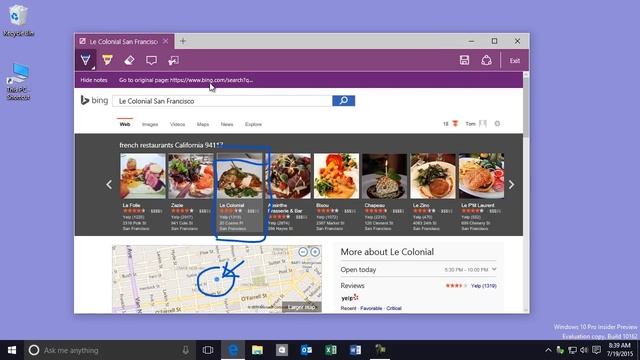The width and height of the screenshot is (640, 360).
Task: Expand the Open today hours dropdown
Action: (x=494, y=269)
